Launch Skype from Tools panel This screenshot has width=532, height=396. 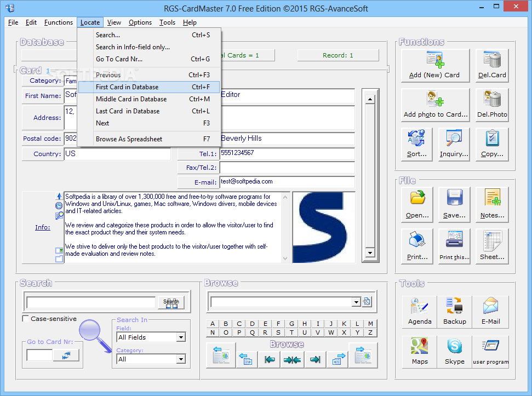[455, 352]
